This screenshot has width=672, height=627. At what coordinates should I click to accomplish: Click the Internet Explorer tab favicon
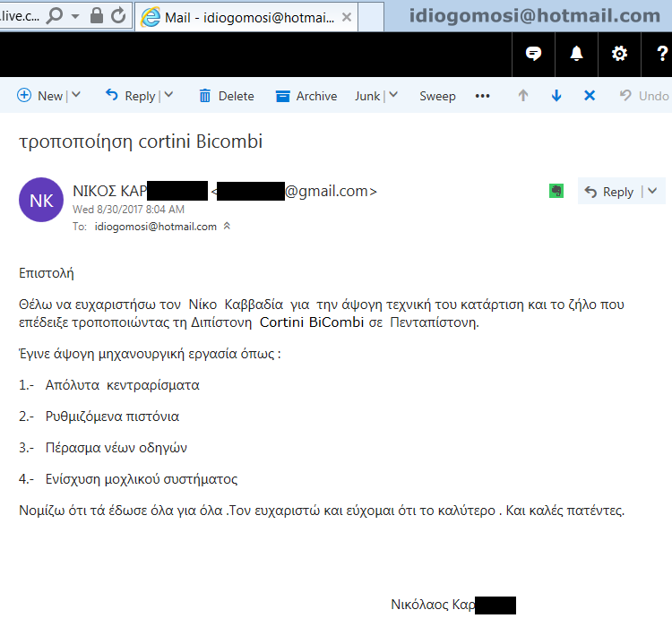[x=151, y=17]
